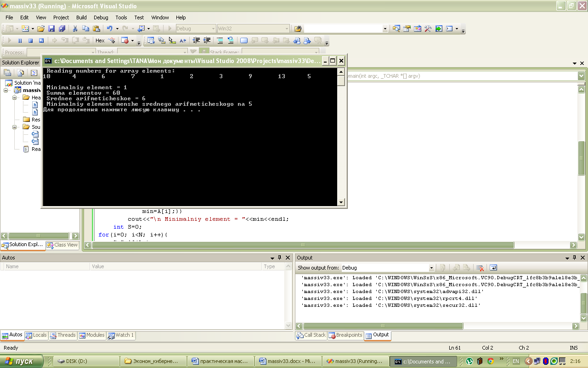Viewport: 588px width, 368px height.
Task: Save the current file with the floppy icon
Action: point(51,29)
